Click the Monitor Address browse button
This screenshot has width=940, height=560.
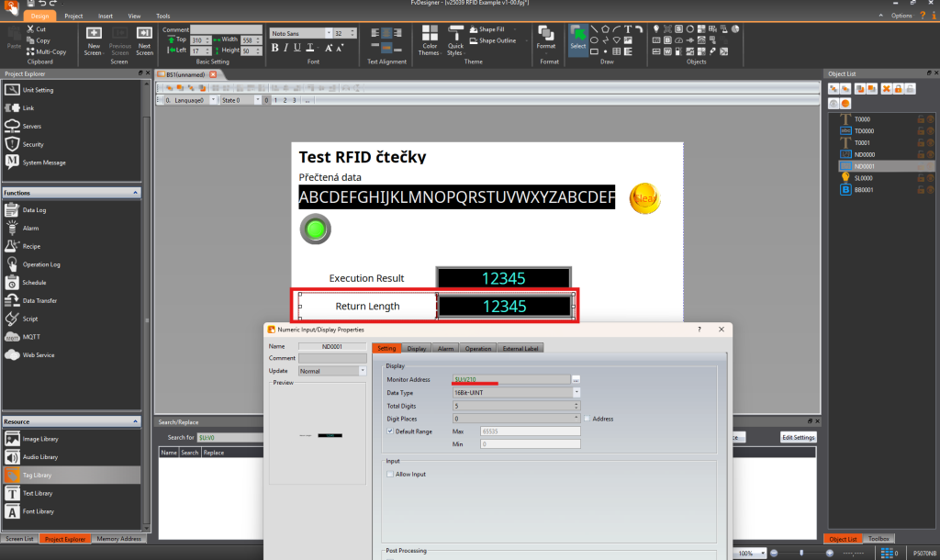click(576, 379)
